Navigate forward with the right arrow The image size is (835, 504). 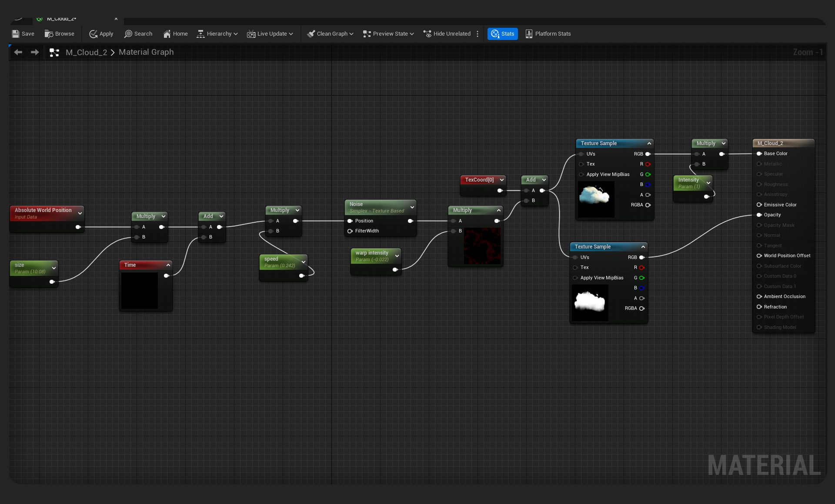pyautogui.click(x=35, y=52)
